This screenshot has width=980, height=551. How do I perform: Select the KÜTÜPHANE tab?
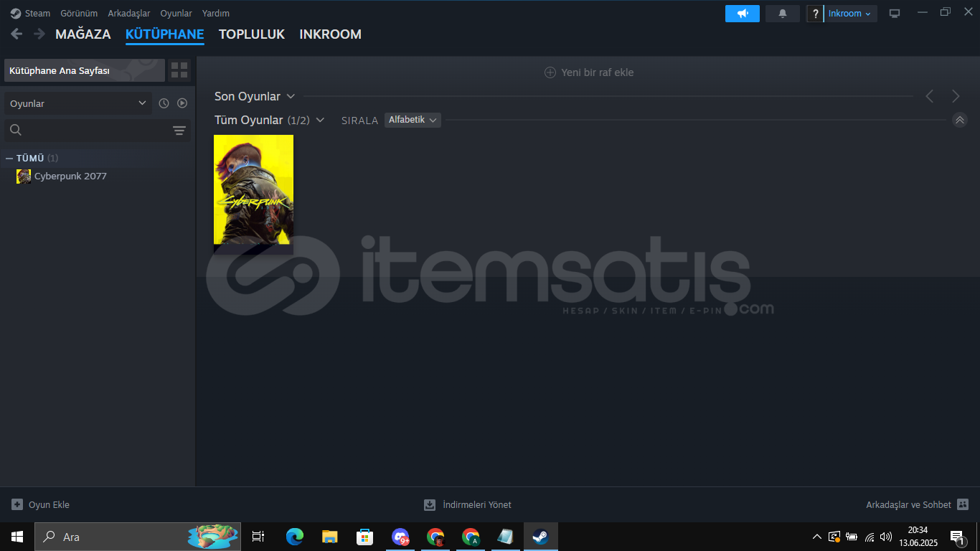(164, 34)
